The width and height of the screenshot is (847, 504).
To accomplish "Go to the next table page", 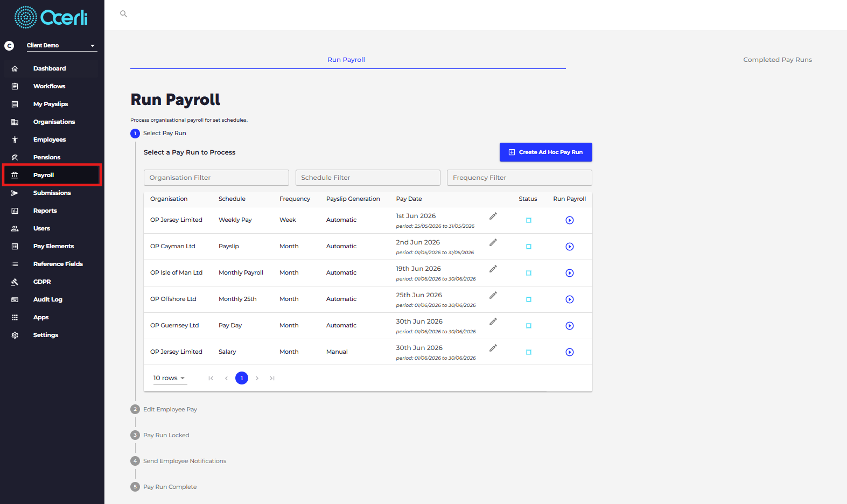I will coord(257,378).
